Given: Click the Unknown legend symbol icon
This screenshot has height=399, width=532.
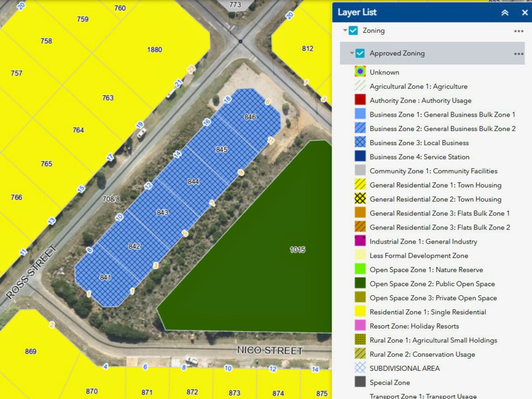Looking at the screenshot, I should click(360, 72).
